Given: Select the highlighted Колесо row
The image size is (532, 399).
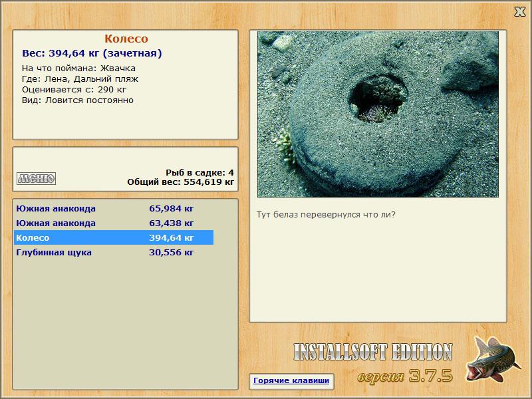Looking at the screenshot, I should 114,237.
